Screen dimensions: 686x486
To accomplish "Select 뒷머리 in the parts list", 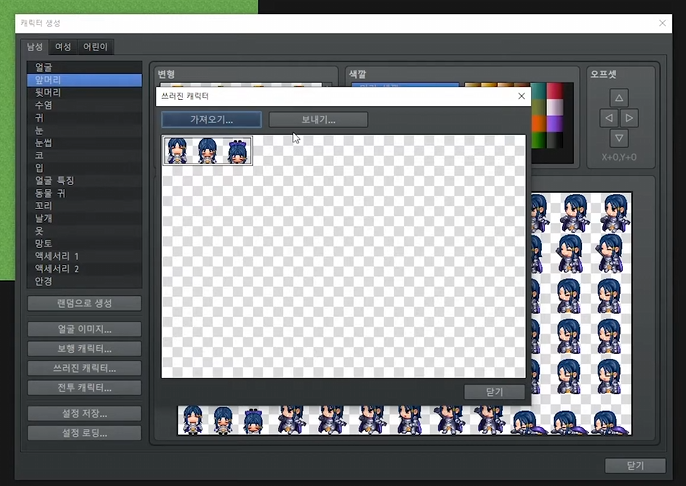I will point(84,93).
